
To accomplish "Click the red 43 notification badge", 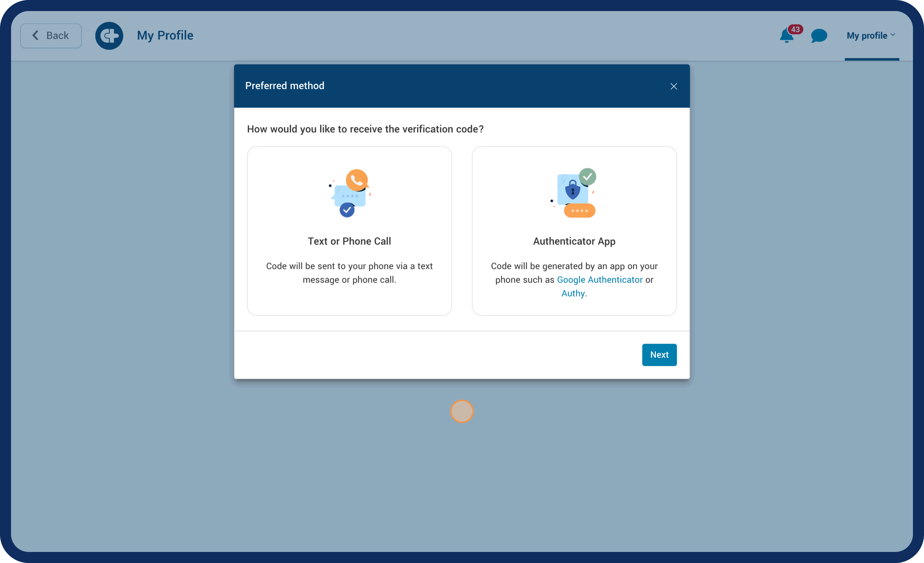I will point(795,29).
